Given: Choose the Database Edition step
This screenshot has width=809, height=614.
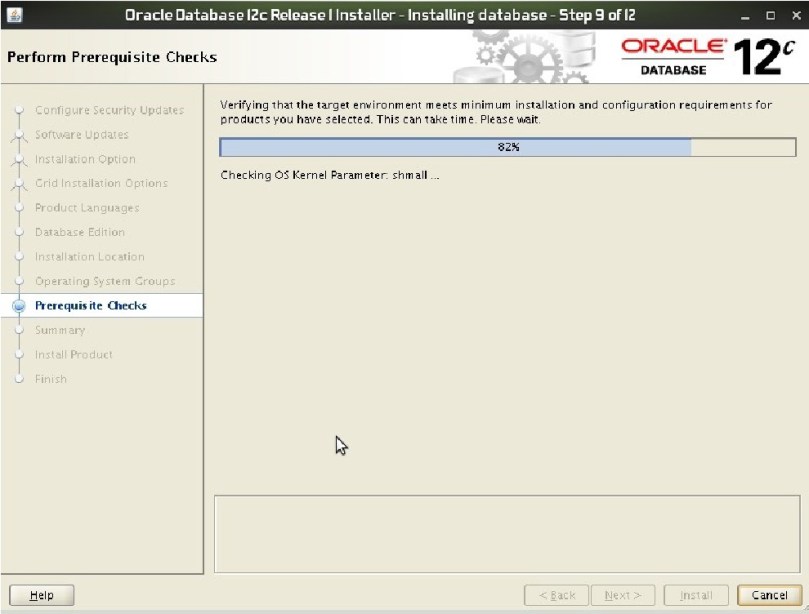Looking at the screenshot, I should 80,232.
